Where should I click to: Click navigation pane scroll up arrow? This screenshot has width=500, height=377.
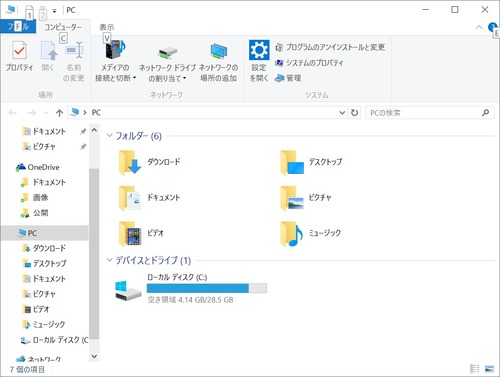(x=94, y=130)
